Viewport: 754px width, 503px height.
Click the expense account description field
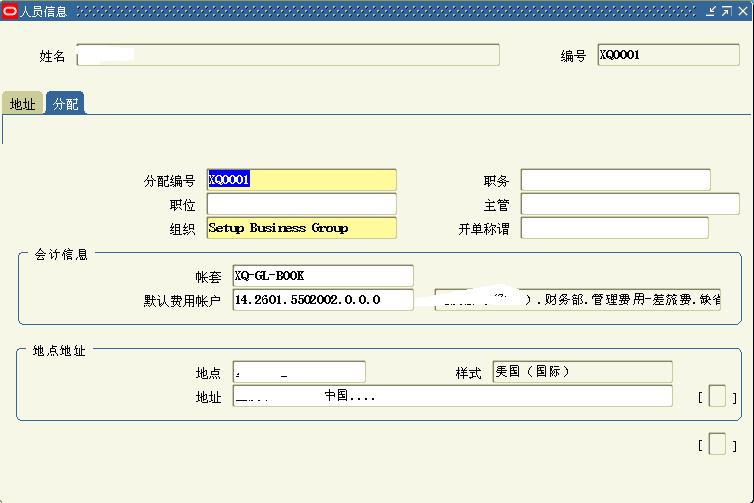coord(577,300)
